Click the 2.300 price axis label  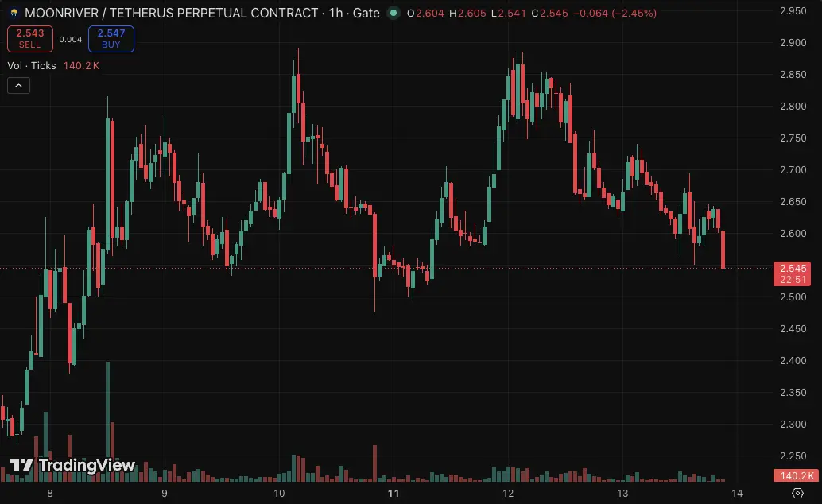coord(793,424)
